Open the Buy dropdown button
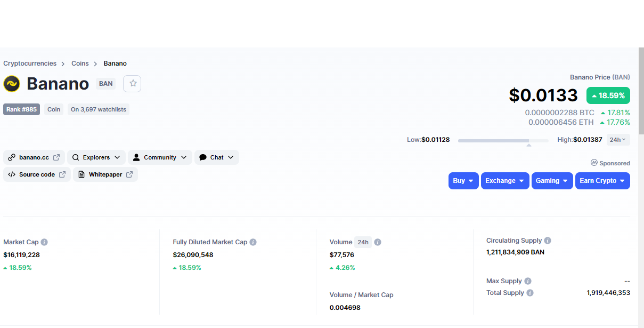The width and height of the screenshot is (644, 328). click(x=463, y=181)
